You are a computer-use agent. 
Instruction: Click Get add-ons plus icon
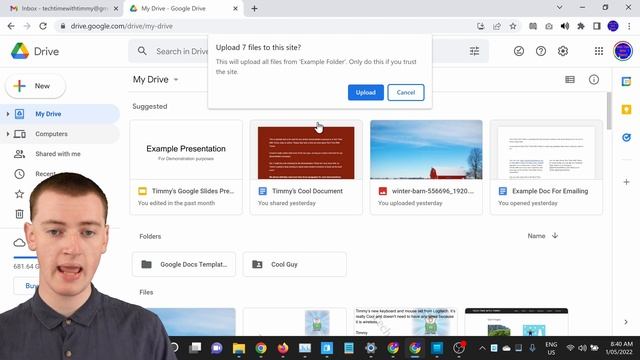click(x=626, y=182)
